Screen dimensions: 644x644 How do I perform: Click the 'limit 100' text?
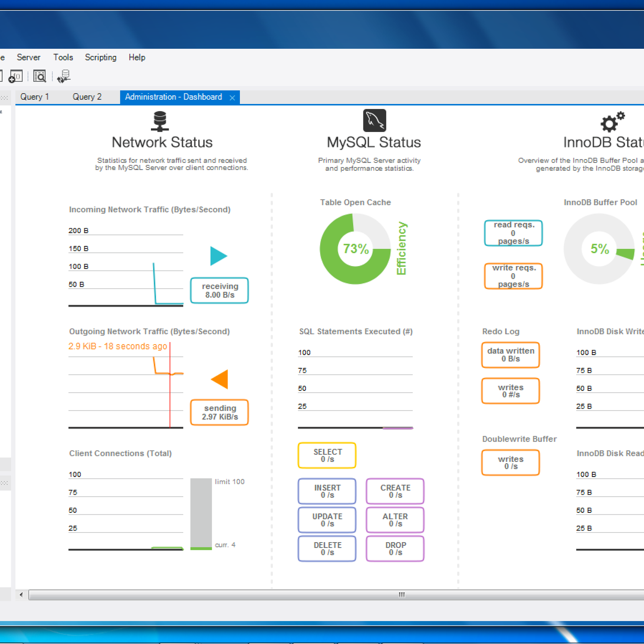pos(229,482)
